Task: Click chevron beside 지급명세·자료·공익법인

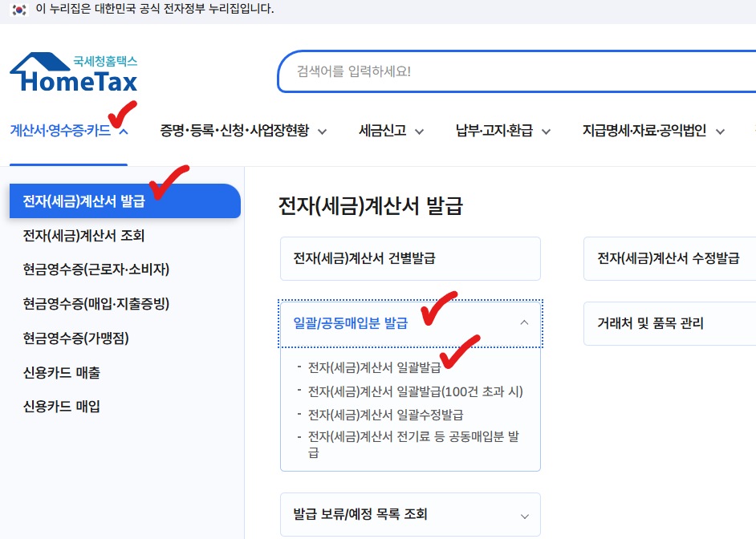Action: [x=720, y=132]
